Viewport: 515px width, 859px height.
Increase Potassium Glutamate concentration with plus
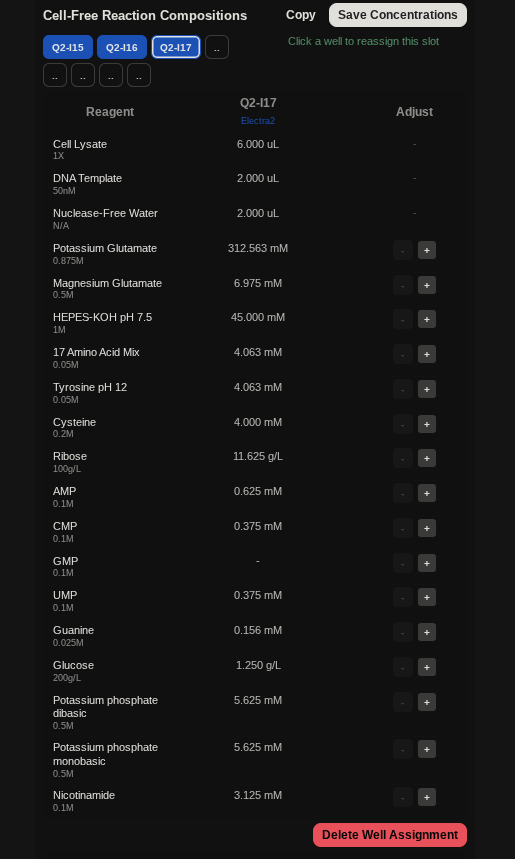click(x=427, y=250)
